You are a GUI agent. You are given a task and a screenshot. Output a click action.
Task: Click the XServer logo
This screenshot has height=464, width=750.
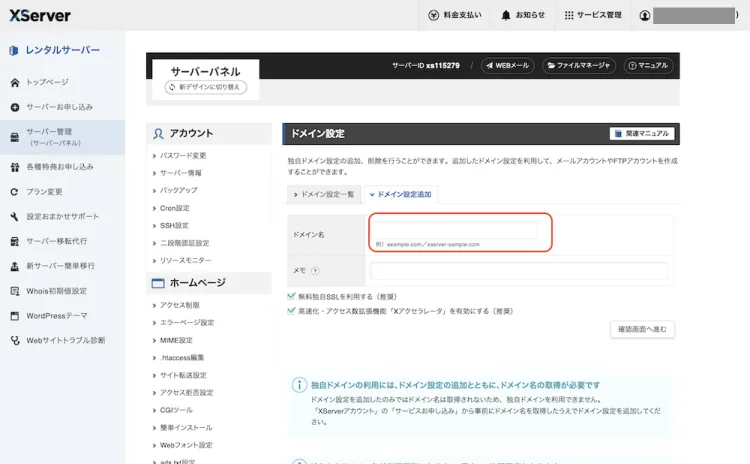click(x=40, y=15)
